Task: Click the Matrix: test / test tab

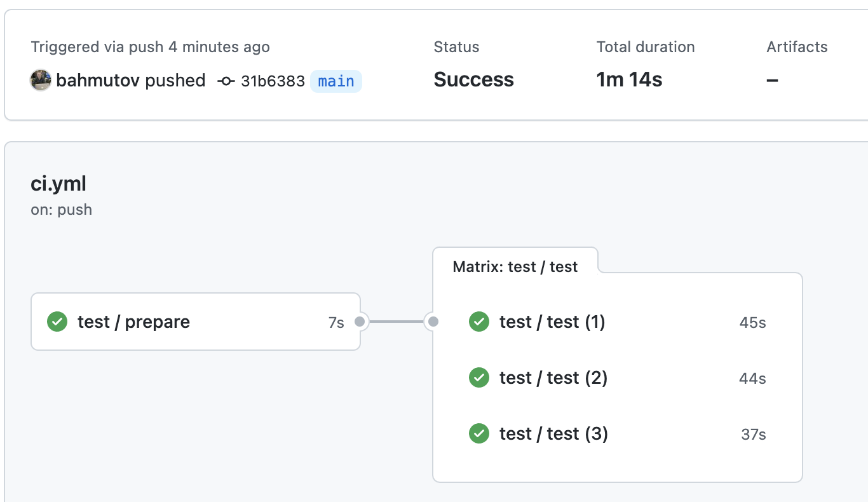Action: point(515,267)
